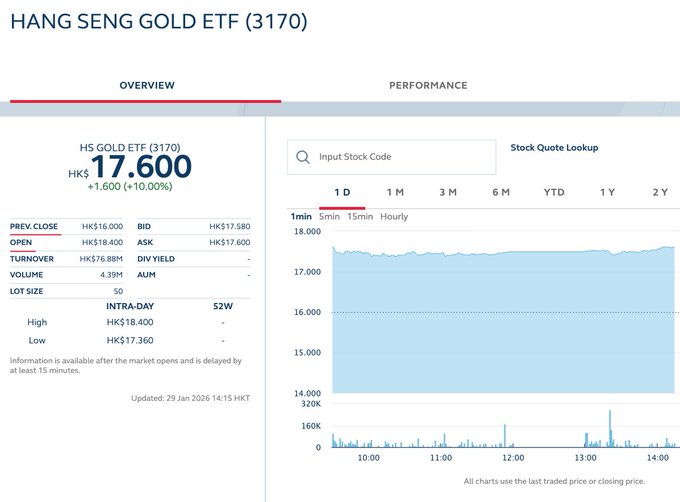Show the 1 Y chart range
The image size is (680, 502).
coord(607,192)
